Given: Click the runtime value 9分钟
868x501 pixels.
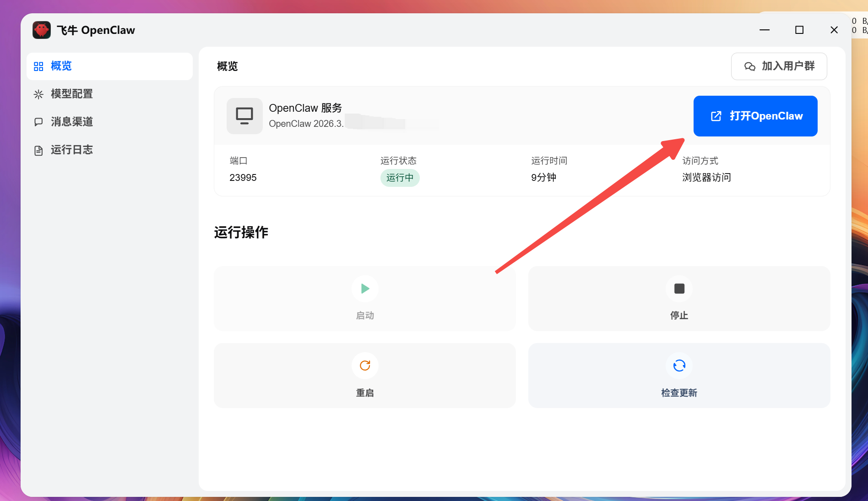Looking at the screenshot, I should 543,178.
